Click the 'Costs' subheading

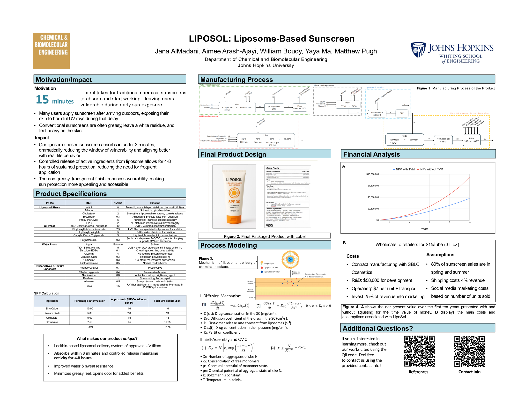pyautogui.click(x=353, y=256)
